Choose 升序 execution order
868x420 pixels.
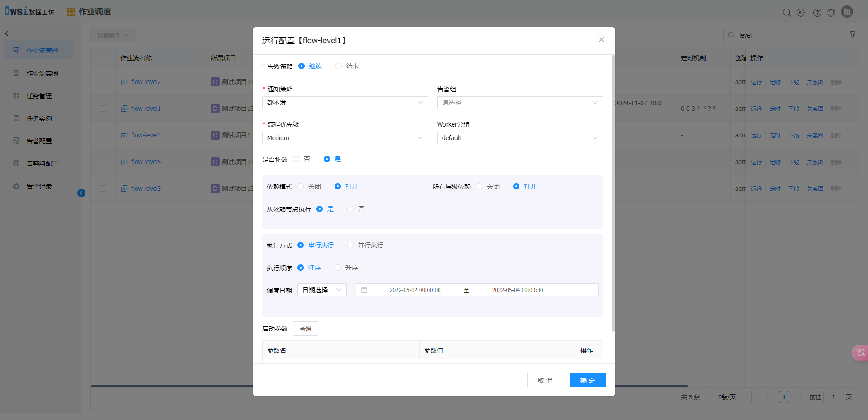(338, 268)
